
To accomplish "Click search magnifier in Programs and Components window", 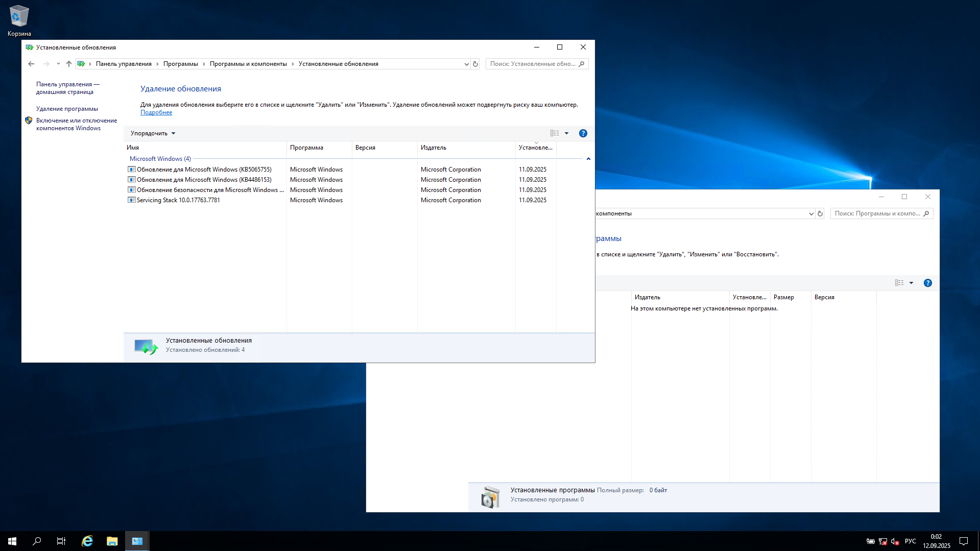I will (926, 213).
